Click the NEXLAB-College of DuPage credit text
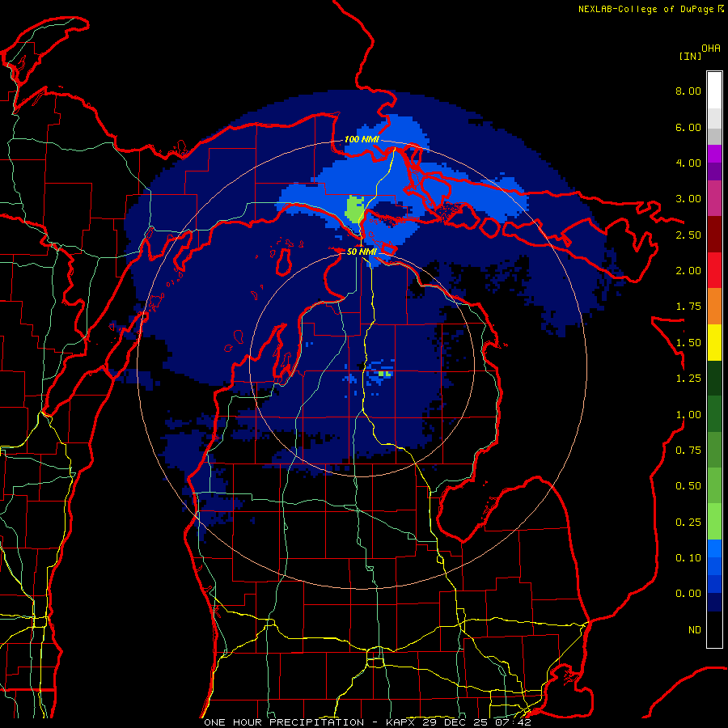This screenshot has height=728, width=728. point(645,9)
